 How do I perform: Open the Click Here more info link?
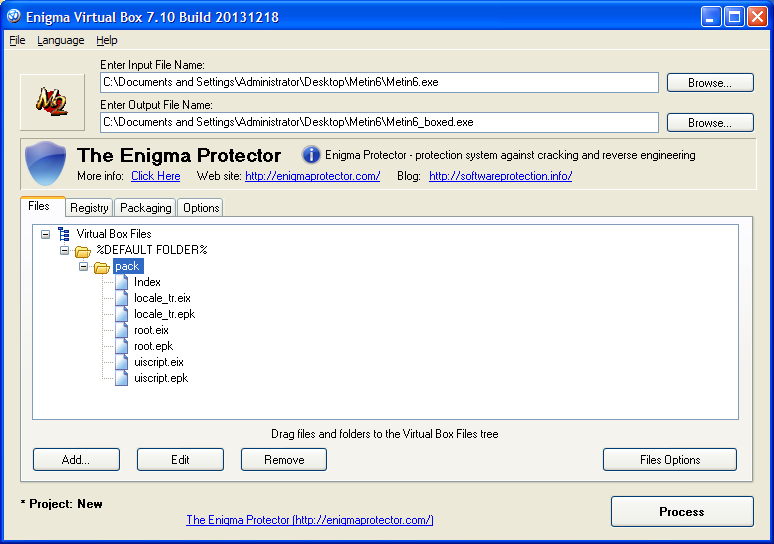[x=155, y=176]
